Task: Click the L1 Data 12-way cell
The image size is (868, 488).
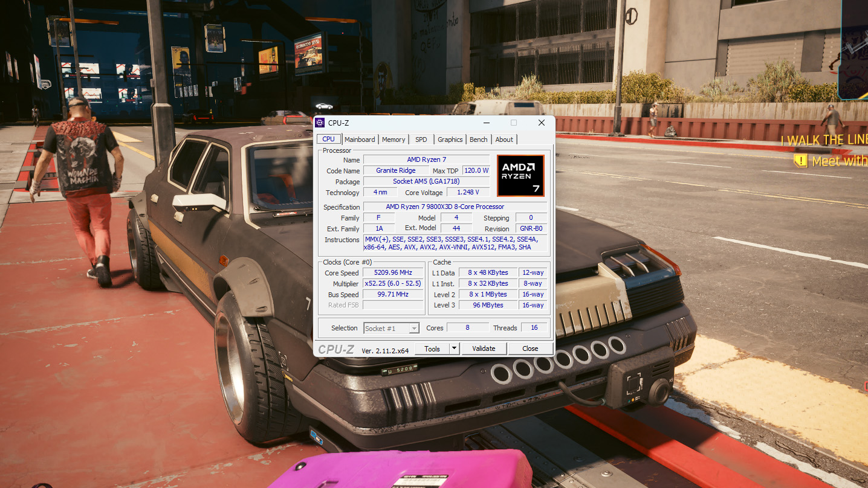Action: pyautogui.click(x=533, y=273)
